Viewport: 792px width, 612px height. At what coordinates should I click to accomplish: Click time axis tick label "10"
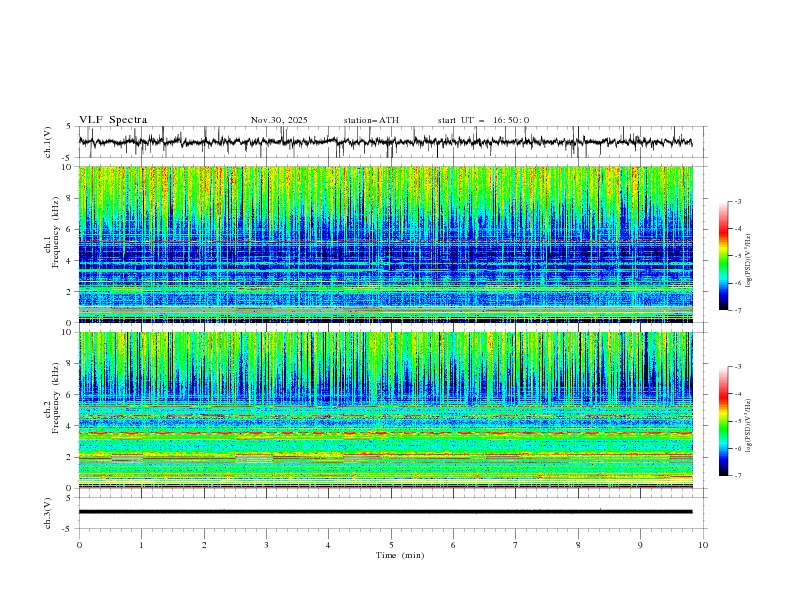pos(703,545)
